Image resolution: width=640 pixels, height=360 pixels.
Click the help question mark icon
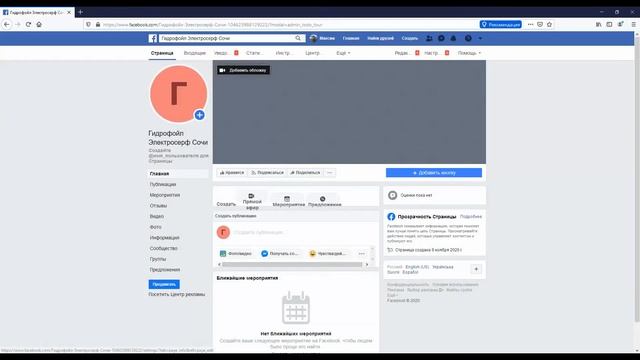(468, 38)
